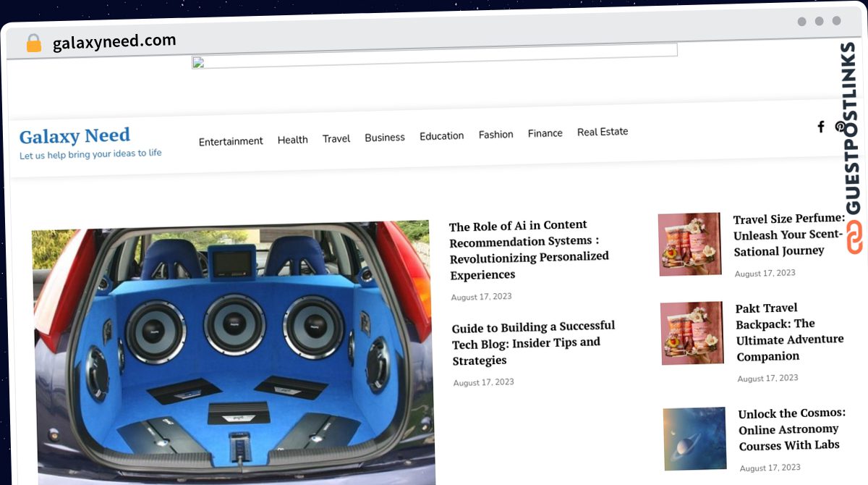This screenshot has width=868, height=485.
Task: Open Travel Size Perfume article link
Action: pyautogui.click(x=789, y=235)
